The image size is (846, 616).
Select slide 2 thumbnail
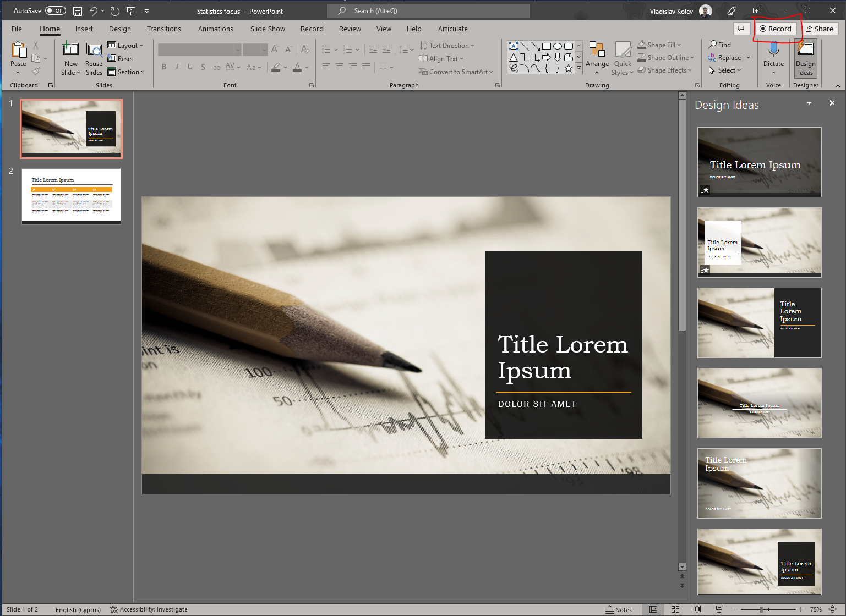point(72,196)
